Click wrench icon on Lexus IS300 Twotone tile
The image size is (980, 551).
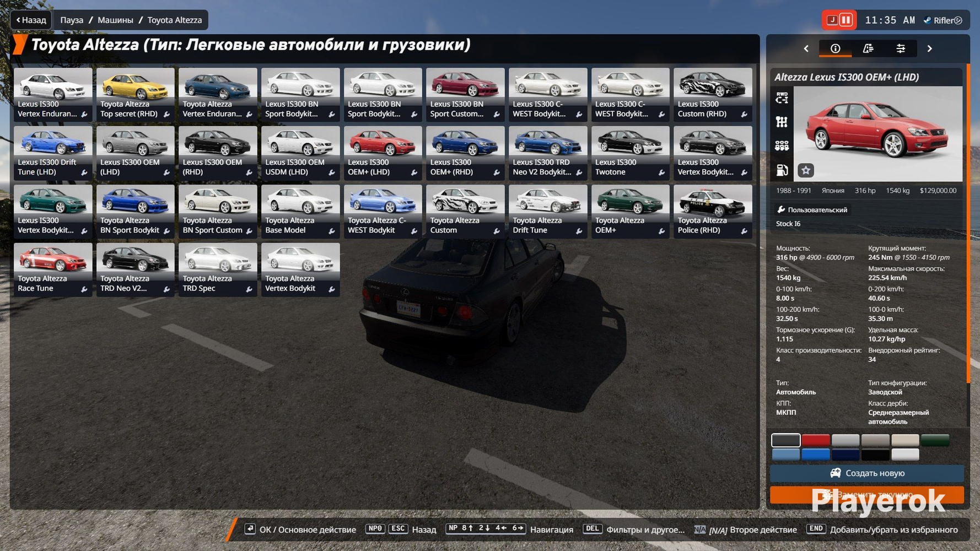(x=661, y=172)
